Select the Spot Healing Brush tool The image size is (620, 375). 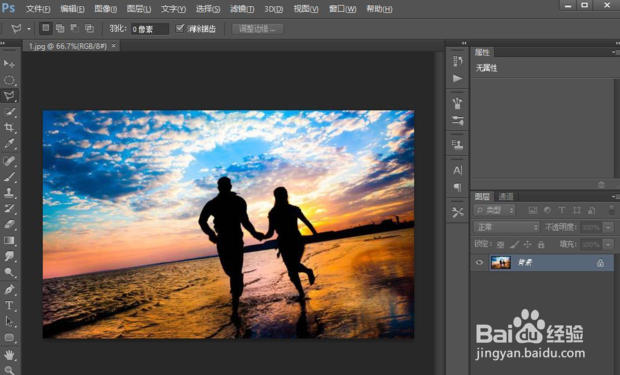tap(9, 161)
